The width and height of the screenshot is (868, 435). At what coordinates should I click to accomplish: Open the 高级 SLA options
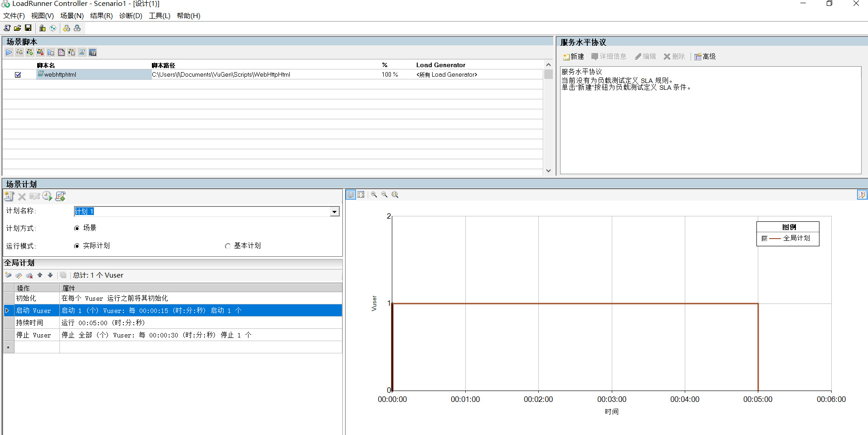coord(705,56)
